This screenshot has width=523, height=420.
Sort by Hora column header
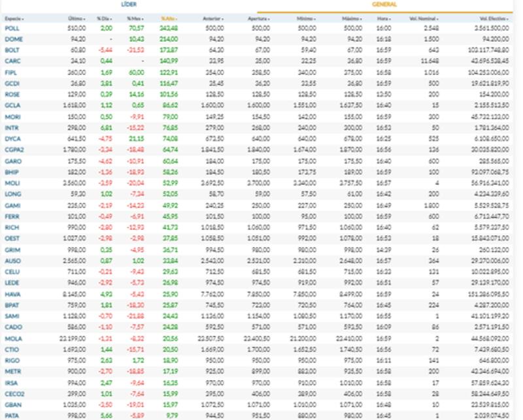coord(383,19)
